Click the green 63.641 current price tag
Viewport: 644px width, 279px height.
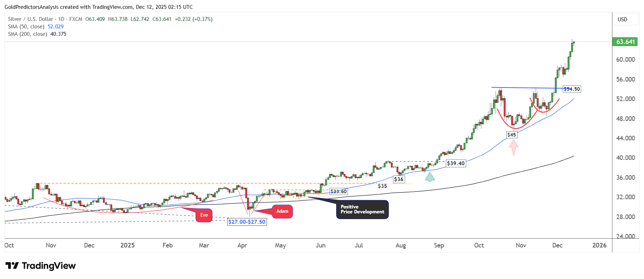(625, 42)
